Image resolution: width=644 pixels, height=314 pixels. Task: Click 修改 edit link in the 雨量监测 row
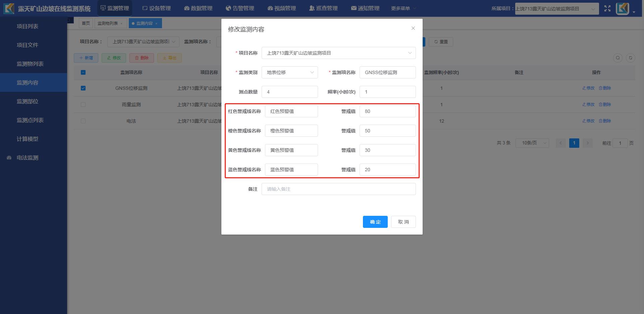[x=588, y=105]
